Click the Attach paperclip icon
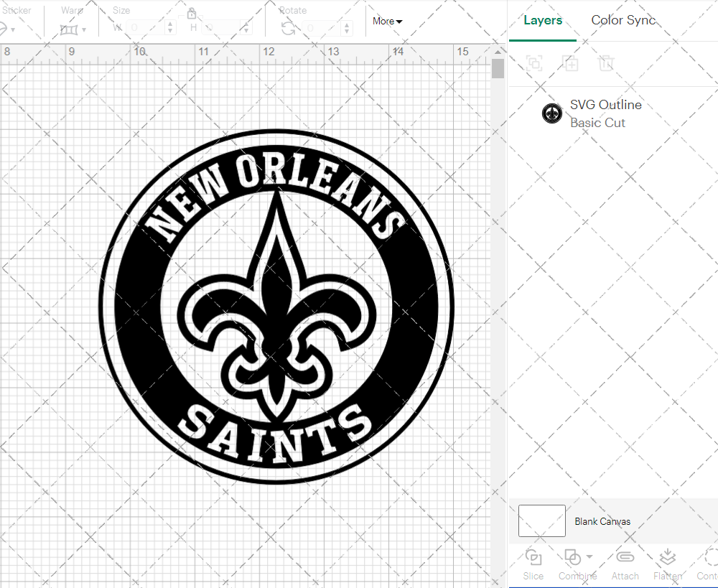 tap(625, 557)
